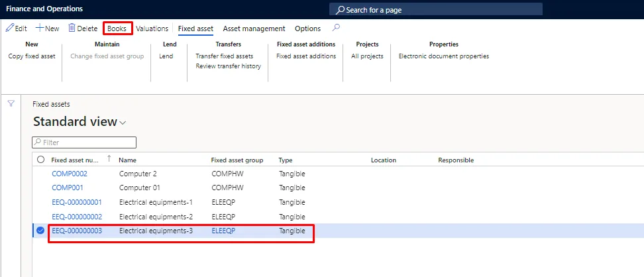The image size is (644, 277).
Task: Click the sort arrow on Fixed asset number column
Action: click(109, 158)
